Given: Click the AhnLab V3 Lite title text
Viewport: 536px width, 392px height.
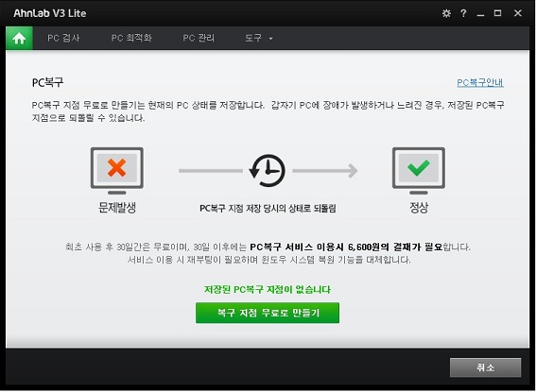Looking at the screenshot, I should [x=50, y=13].
